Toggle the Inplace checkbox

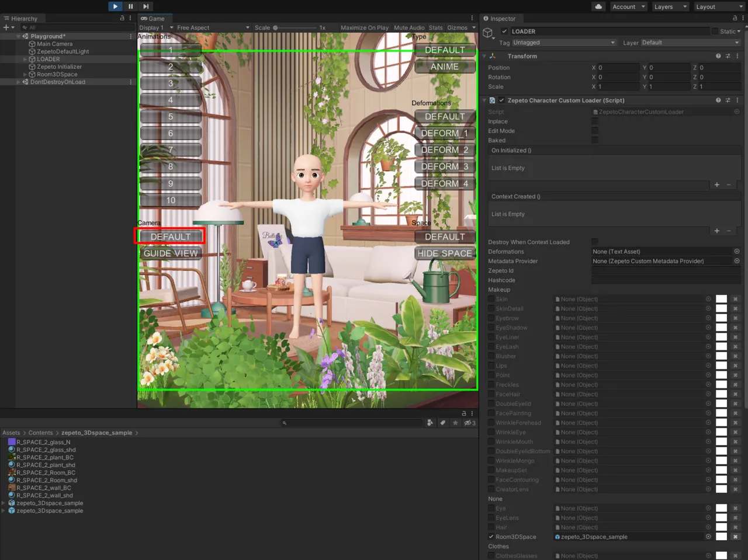coord(595,121)
